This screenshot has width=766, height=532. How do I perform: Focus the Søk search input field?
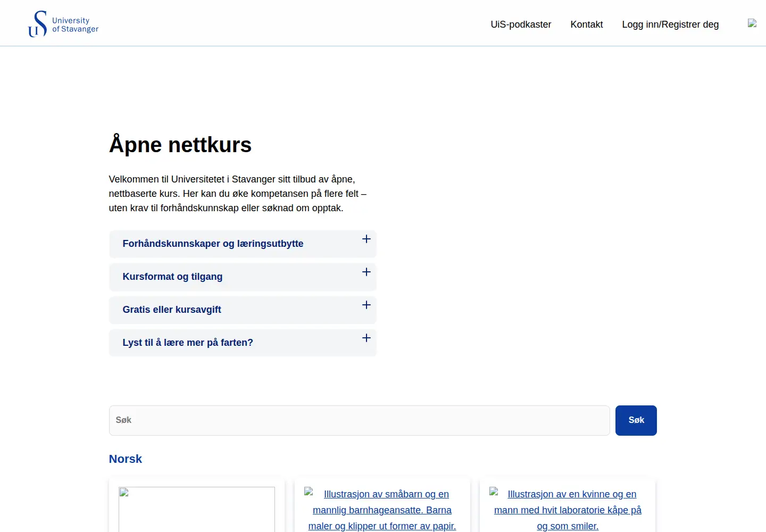360,420
